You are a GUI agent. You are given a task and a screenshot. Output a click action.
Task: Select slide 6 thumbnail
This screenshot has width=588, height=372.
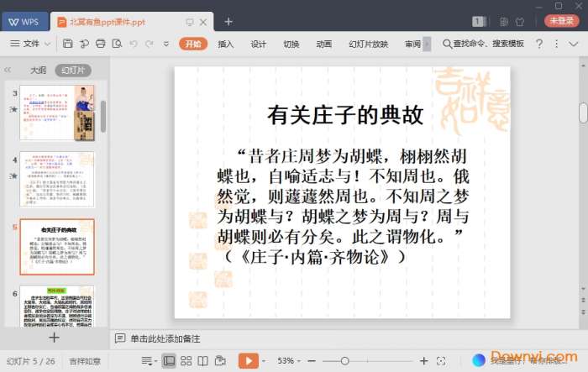pyautogui.click(x=57, y=307)
